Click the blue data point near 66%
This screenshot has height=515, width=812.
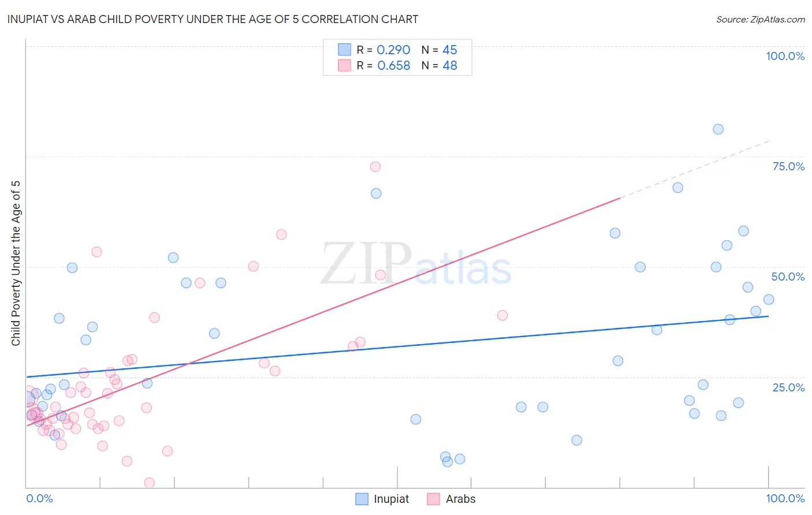coord(376,193)
